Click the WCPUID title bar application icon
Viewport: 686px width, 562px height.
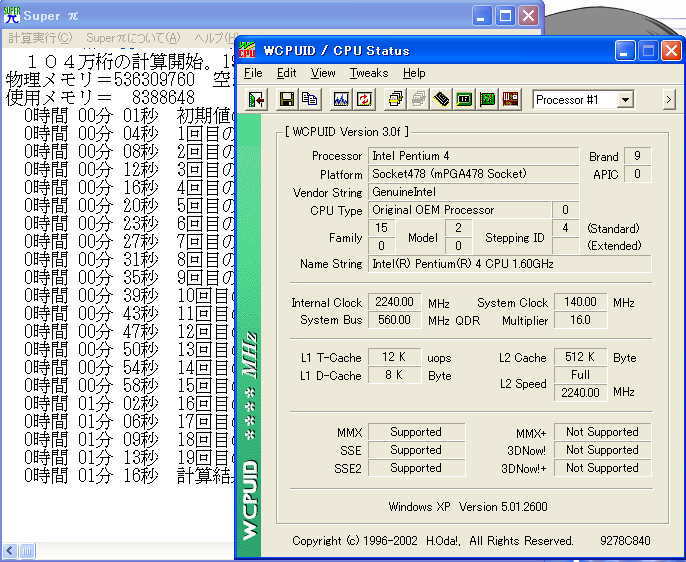tap(248, 50)
